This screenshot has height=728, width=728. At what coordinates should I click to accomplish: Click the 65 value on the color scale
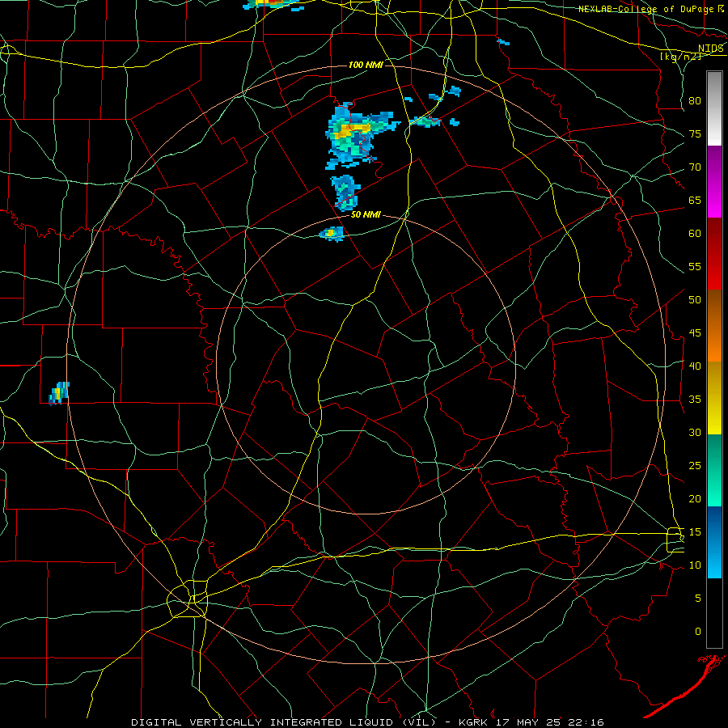click(x=695, y=201)
